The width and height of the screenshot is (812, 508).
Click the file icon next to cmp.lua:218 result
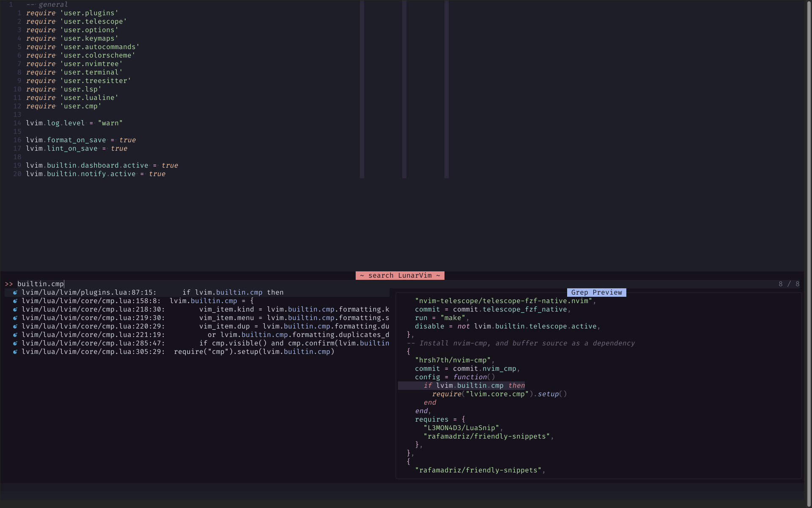15,309
